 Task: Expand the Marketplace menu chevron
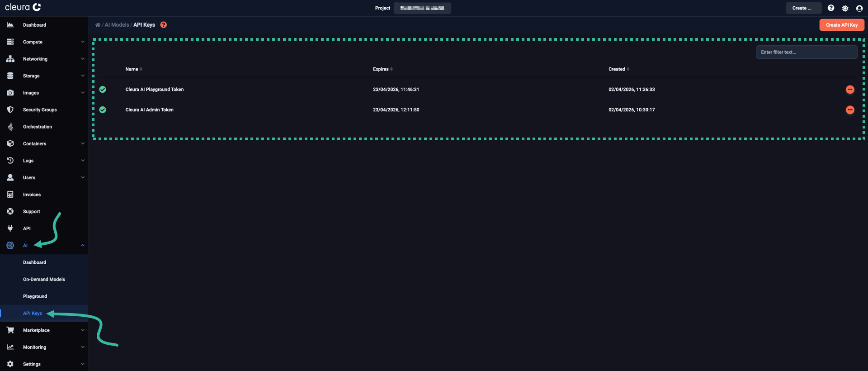[83, 330]
